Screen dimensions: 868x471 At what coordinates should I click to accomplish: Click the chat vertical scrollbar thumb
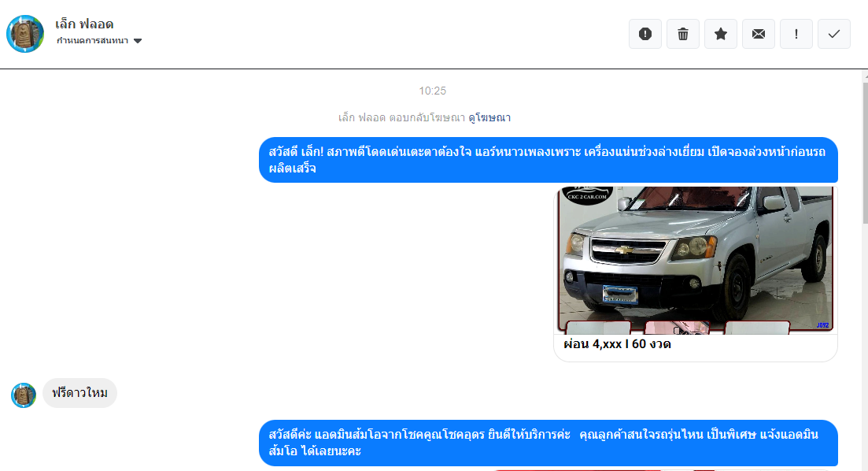point(865,154)
